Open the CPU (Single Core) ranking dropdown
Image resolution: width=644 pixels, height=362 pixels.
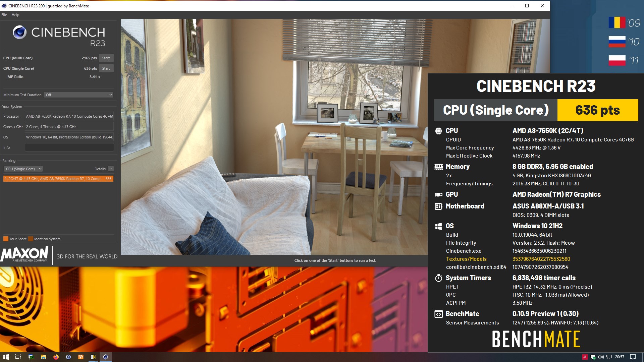point(23,169)
